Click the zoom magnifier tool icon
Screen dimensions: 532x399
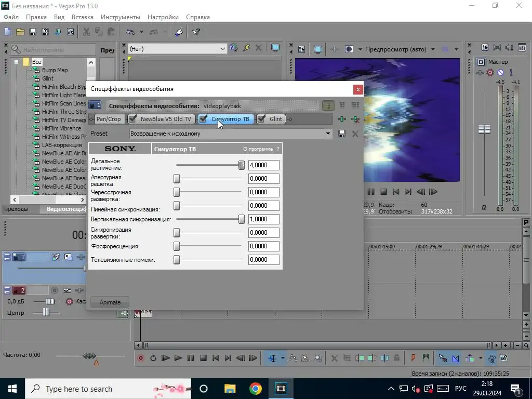317,358
